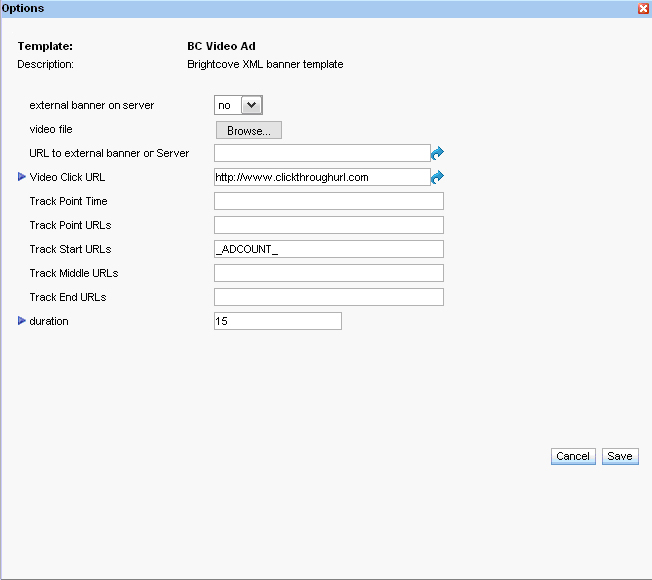Viewport: 652px width, 580px height.
Task: Click the 'duration' label
Action: pyautogui.click(x=49, y=321)
